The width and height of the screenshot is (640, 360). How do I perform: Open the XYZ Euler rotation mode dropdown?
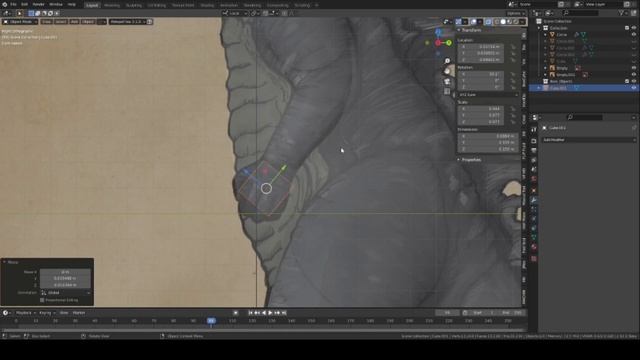(488, 95)
